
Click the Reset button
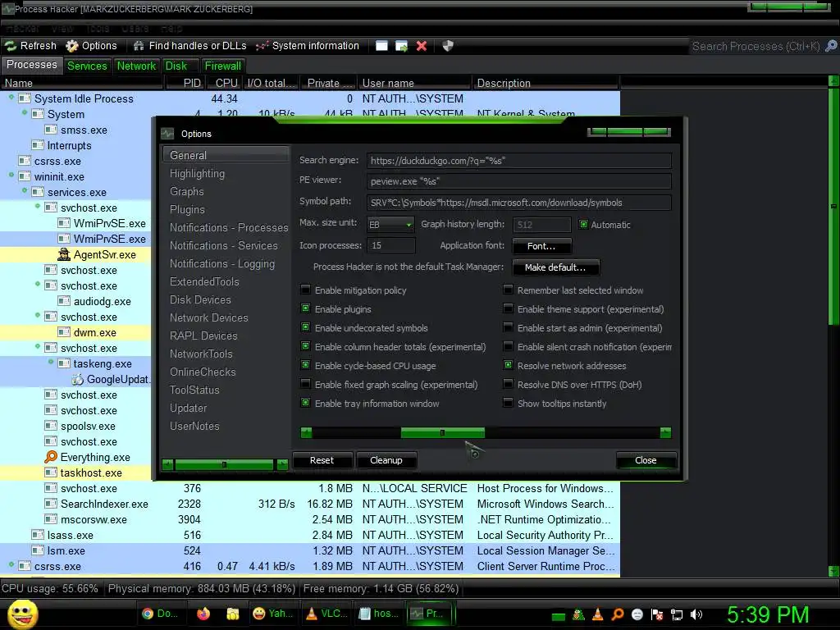pos(322,460)
